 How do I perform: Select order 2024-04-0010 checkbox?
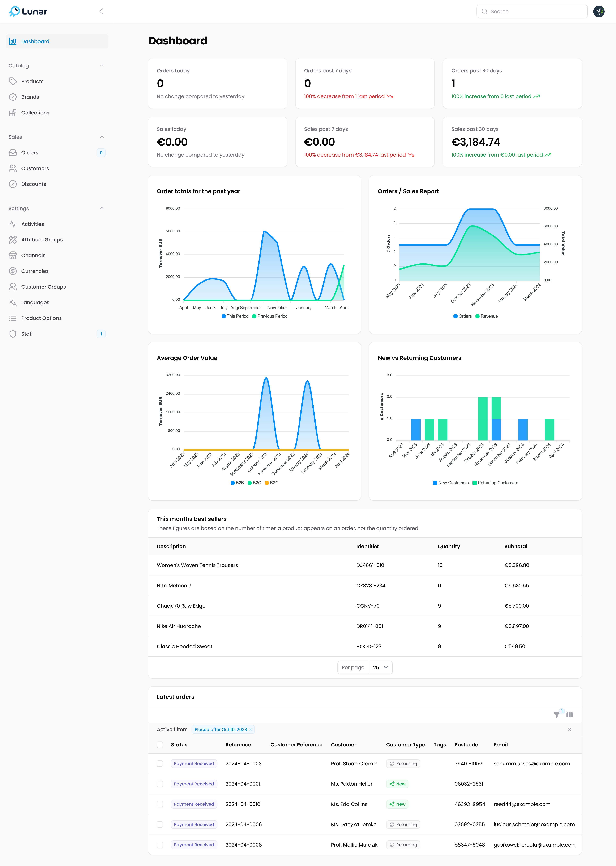tap(160, 804)
